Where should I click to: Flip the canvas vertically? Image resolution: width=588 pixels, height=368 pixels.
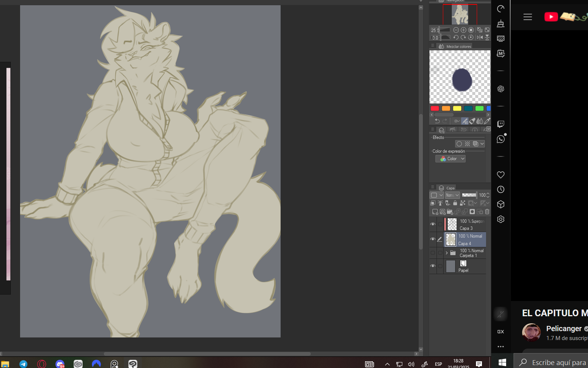tap(487, 38)
